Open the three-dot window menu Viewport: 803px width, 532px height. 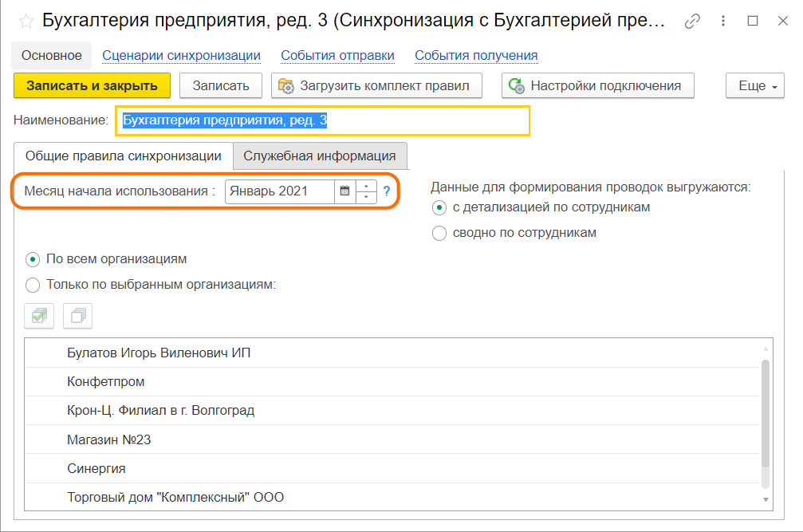click(723, 21)
